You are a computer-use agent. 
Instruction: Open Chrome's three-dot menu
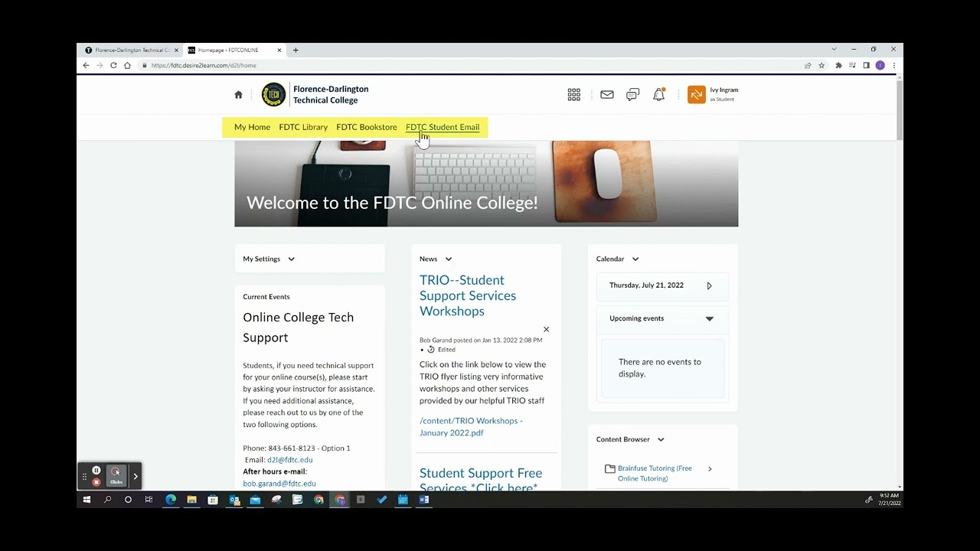[x=893, y=66]
